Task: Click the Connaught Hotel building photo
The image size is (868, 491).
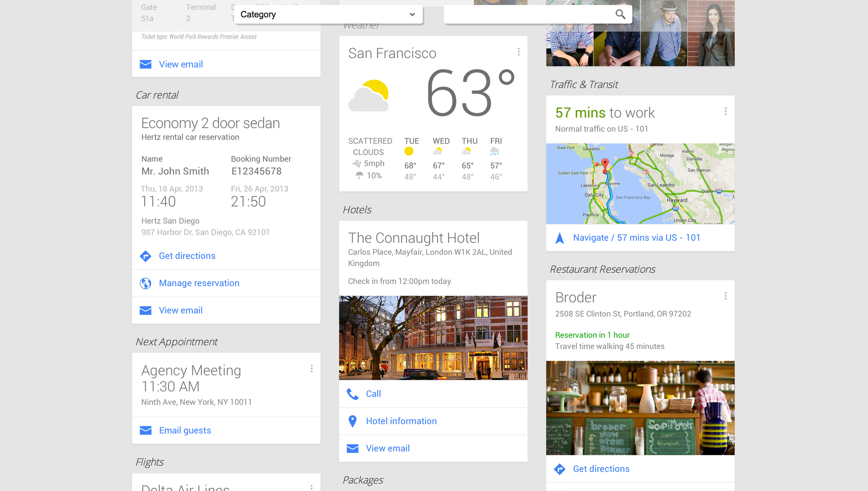Action: point(433,338)
